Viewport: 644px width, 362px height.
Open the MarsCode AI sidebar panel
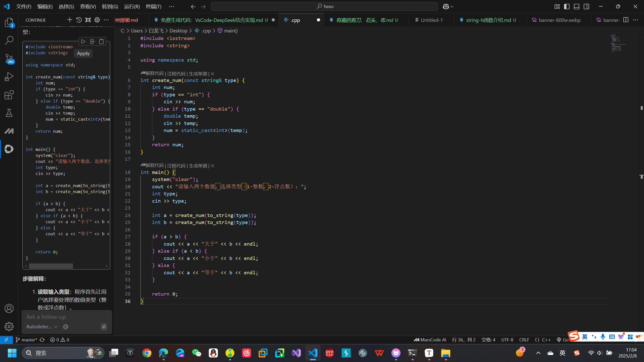click(9, 131)
